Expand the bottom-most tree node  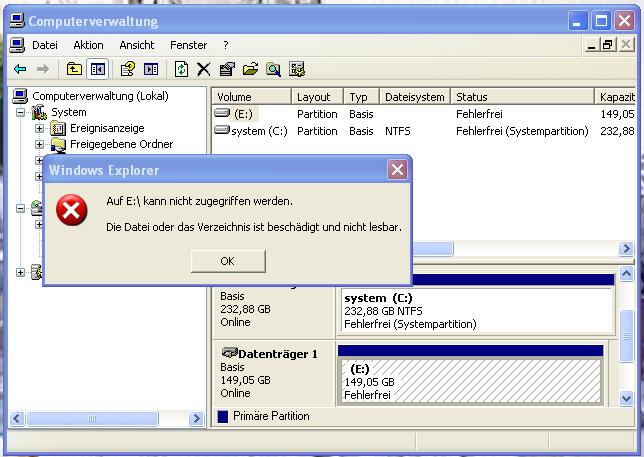click(20, 272)
